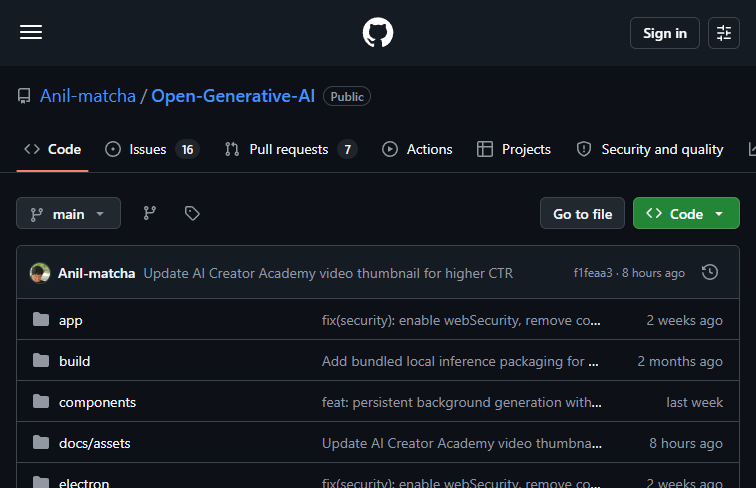Expand the main branch dropdown
This screenshot has height=488, width=756.
[68, 213]
